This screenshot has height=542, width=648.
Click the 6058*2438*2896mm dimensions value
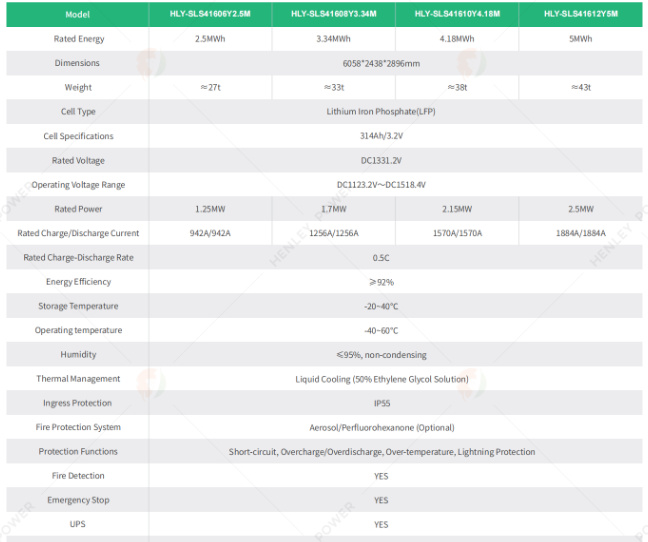tap(381, 64)
